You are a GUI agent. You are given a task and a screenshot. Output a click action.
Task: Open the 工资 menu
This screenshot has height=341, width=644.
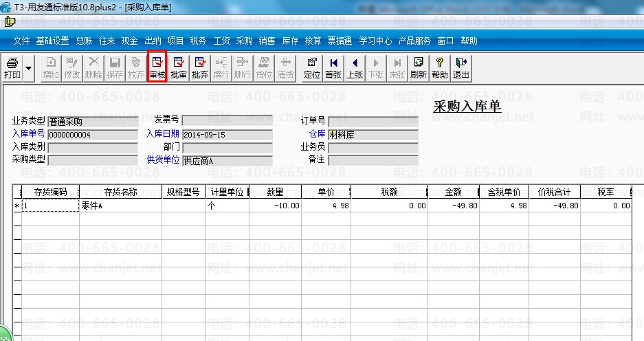pos(221,41)
